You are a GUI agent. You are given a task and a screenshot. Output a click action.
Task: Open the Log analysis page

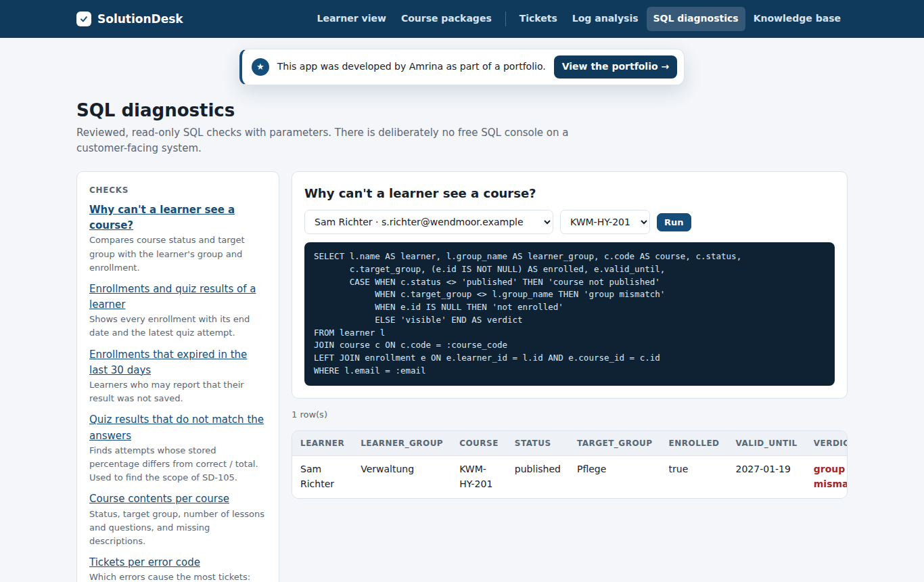(605, 18)
